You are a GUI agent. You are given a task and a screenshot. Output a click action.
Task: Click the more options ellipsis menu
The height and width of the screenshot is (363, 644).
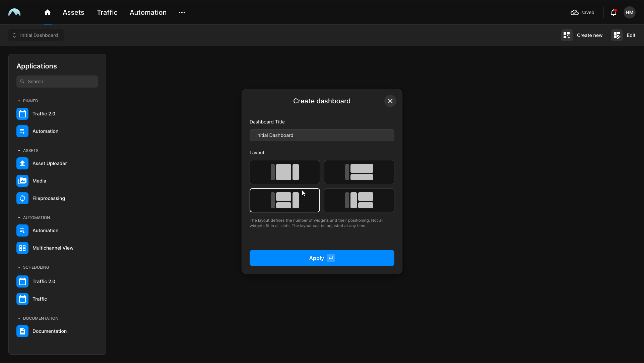pyautogui.click(x=182, y=12)
